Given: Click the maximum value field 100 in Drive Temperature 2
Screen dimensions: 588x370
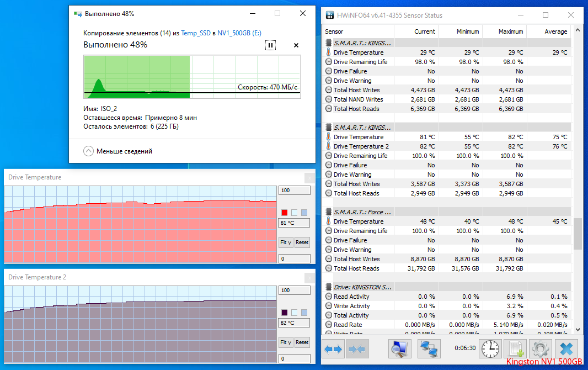Looking at the screenshot, I should (295, 290).
